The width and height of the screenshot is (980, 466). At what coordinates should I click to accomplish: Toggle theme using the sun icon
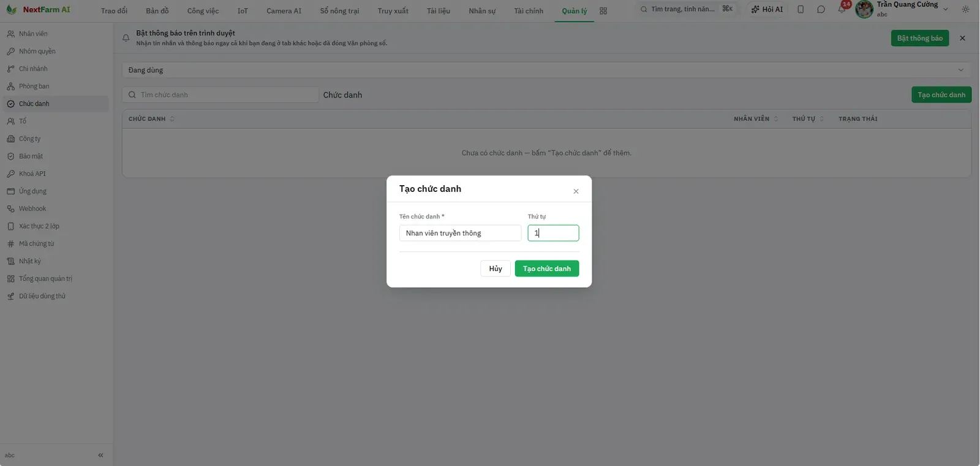(966, 9)
